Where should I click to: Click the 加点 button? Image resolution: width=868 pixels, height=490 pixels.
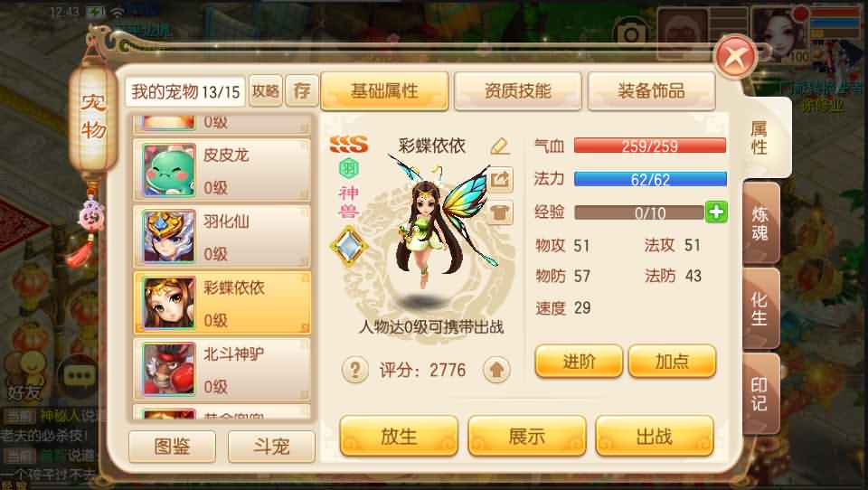pos(672,361)
